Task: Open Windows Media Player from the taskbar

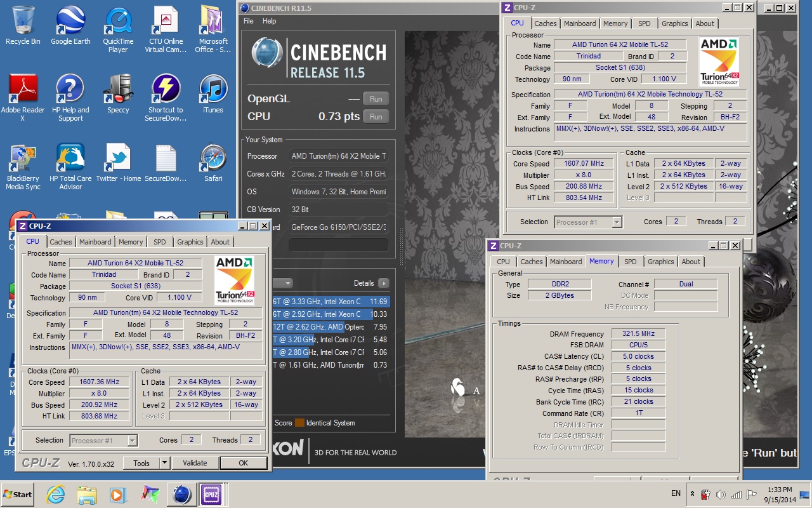Action: (x=118, y=494)
